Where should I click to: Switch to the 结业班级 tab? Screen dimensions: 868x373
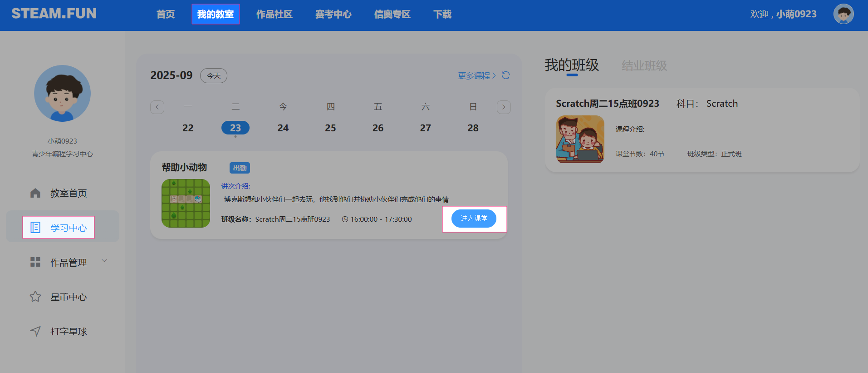(644, 66)
